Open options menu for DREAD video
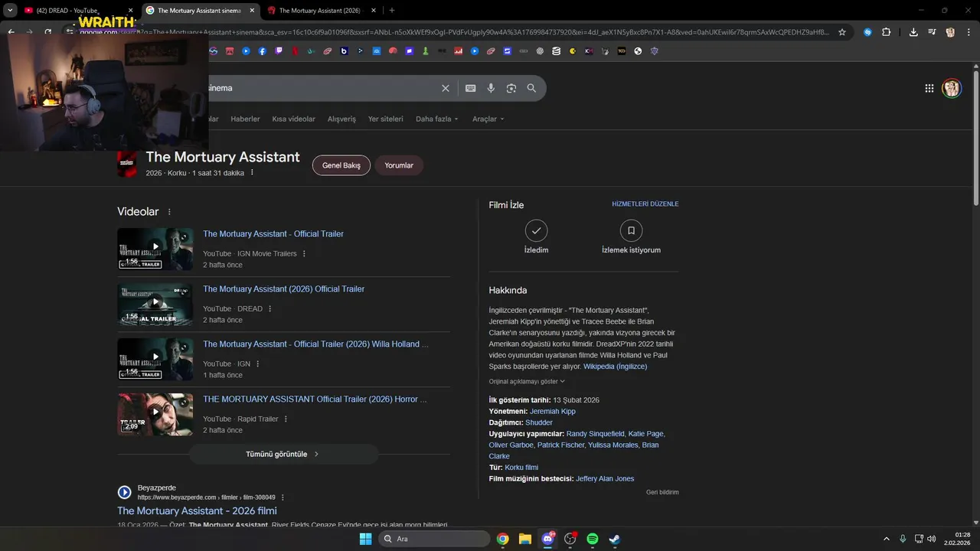Image resolution: width=980 pixels, height=551 pixels. point(269,308)
